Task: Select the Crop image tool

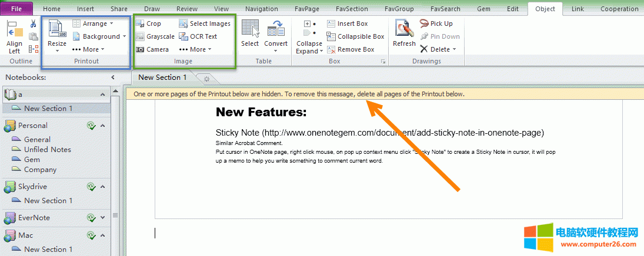Action: tap(148, 24)
